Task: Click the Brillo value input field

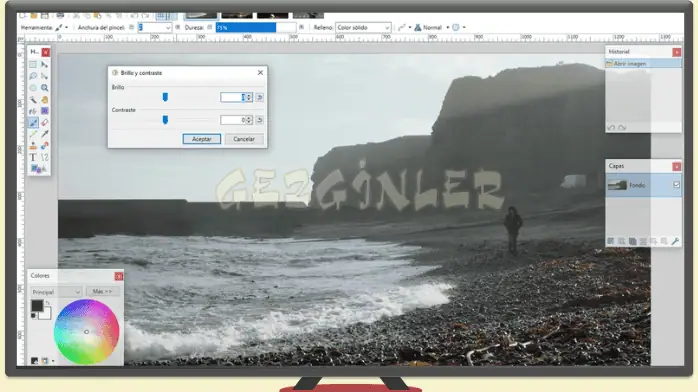Action: pyautogui.click(x=233, y=97)
